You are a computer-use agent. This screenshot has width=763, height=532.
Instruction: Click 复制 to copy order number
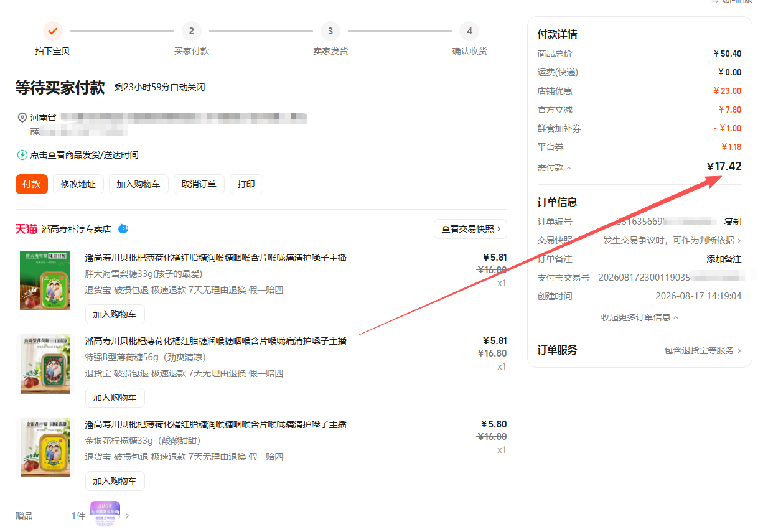(x=733, y=222)
